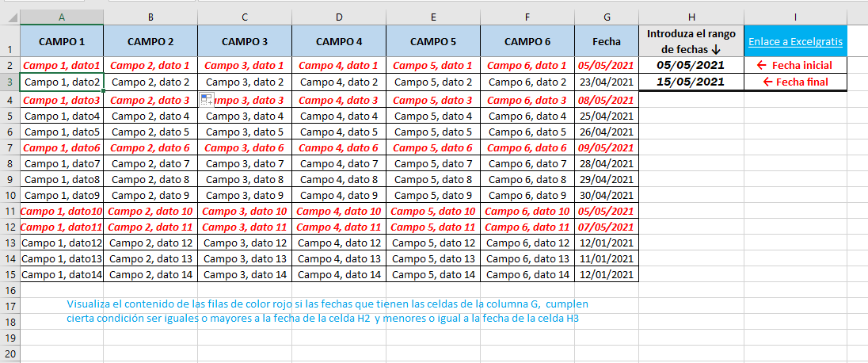Open the Enlace a Excelgratis hyperlink
The width and height of the screenshot is (868, 363).
(795, 41)
